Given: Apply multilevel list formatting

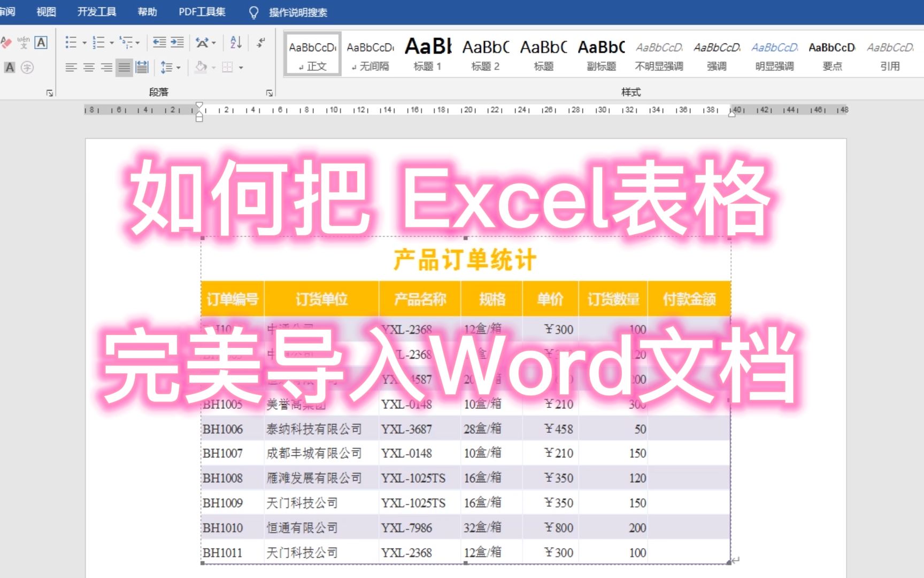Looking at the screenshot, I should (x=126, y=42).
